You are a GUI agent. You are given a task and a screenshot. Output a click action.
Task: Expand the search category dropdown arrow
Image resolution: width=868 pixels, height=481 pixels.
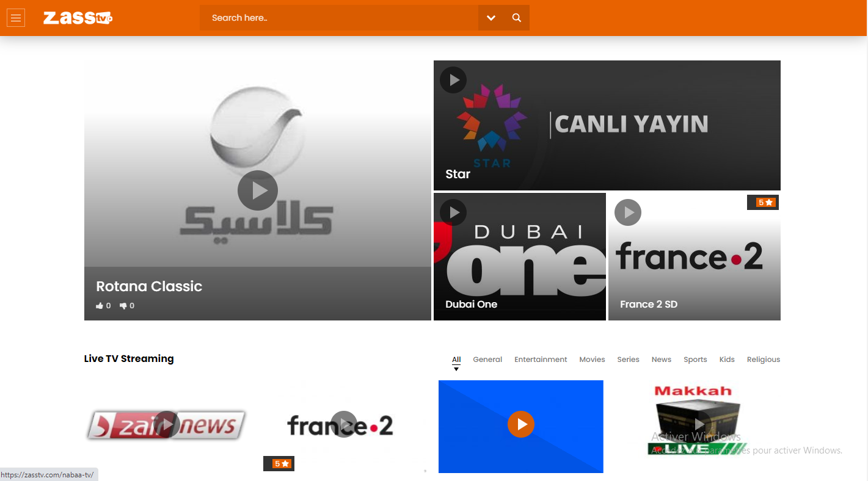(x=491, y=18)
